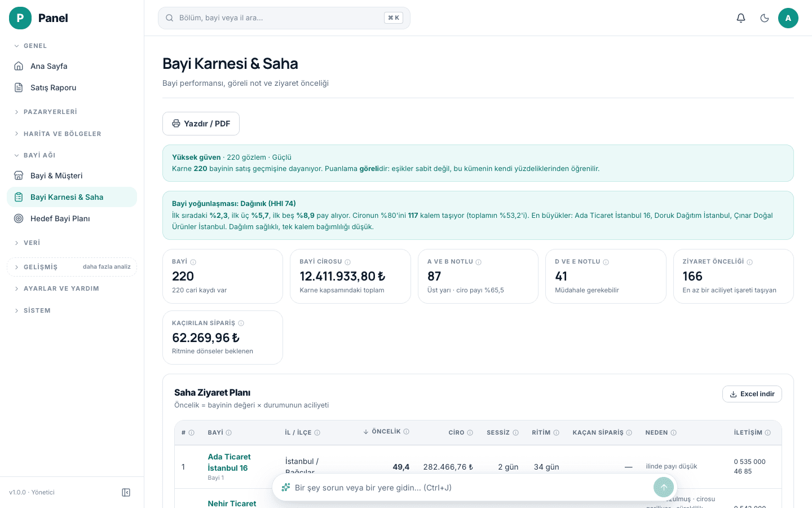Collapse the GENEL sidebar section
The height and width of the screenshot is (508, 812).
[72, 46]
